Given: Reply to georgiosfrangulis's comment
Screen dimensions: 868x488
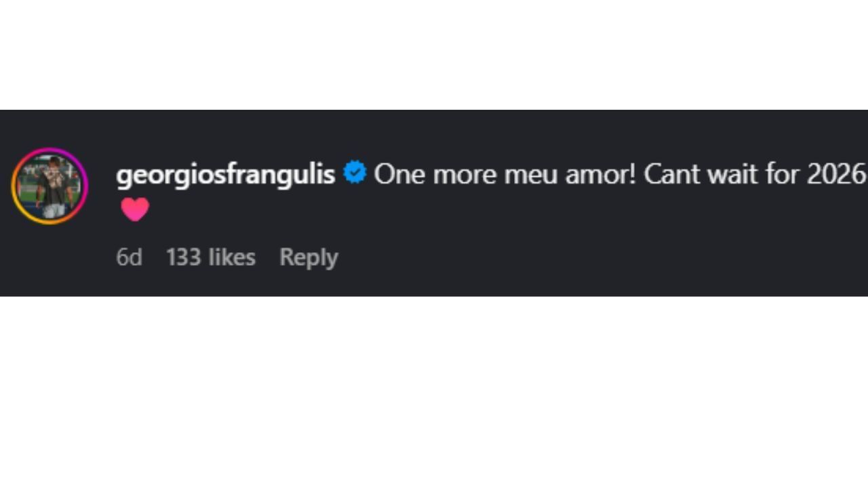Looking at the screenshot, I should pos(309,258).
